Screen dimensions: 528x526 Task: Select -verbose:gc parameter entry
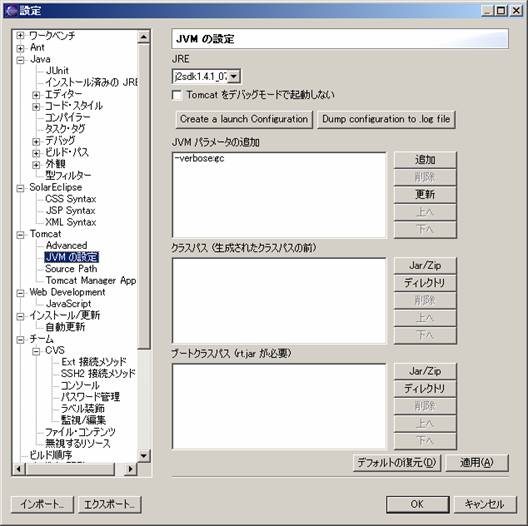[x=199, y=158]
